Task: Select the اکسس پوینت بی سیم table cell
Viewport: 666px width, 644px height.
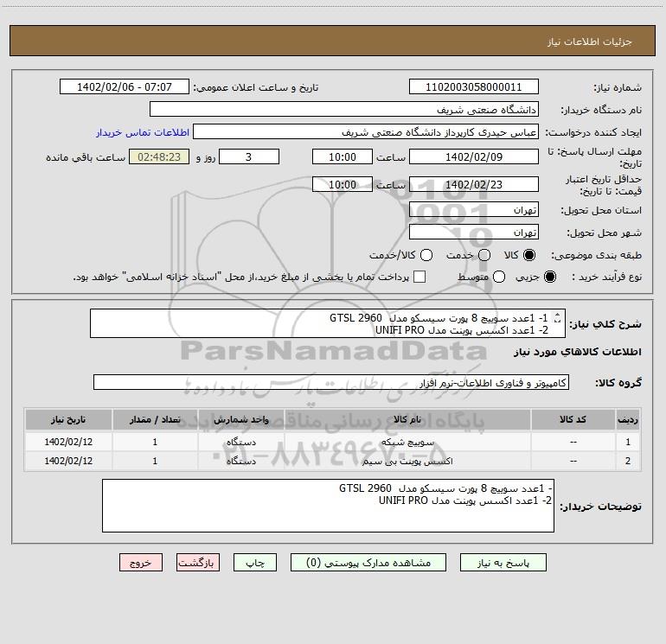Action: (407, 461)
